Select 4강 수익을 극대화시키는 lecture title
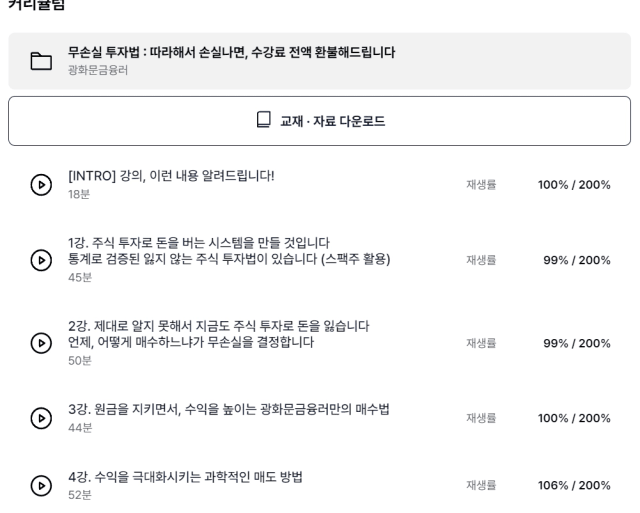The width and height of the screenshot is (640, 513). (185, 477)
